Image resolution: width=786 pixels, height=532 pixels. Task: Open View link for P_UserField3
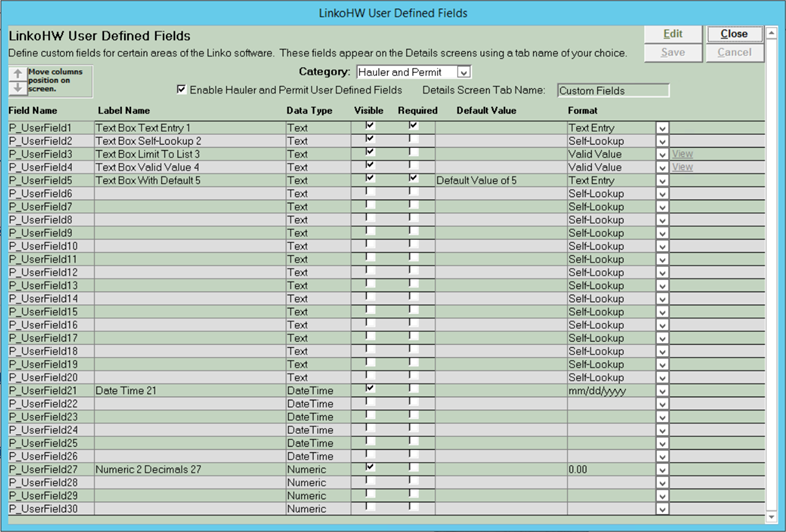click(682, 154)
